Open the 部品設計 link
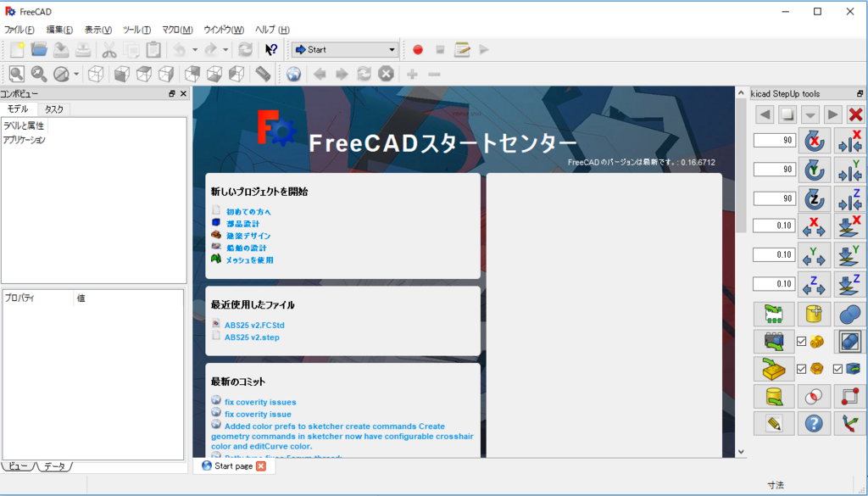Screen dimensions: 868x496 pos(242,224)
